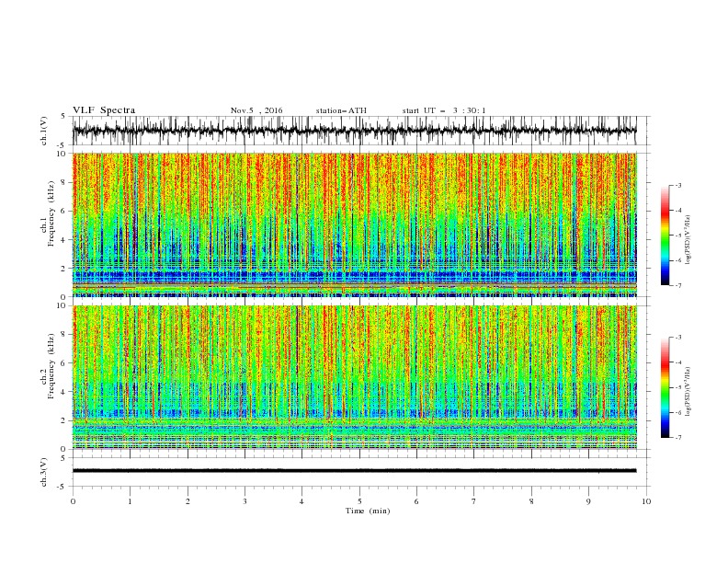This screenshot has width=728, height=563.
Task: Click the "10" tick on the time axis
Action: [x=646, y=501]
